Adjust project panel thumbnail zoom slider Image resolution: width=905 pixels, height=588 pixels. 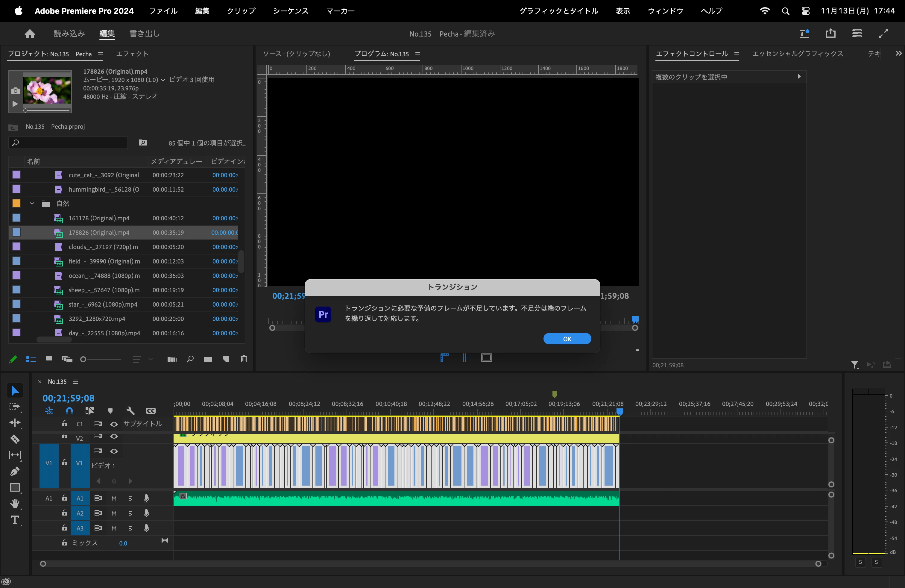tap(83, 359)
